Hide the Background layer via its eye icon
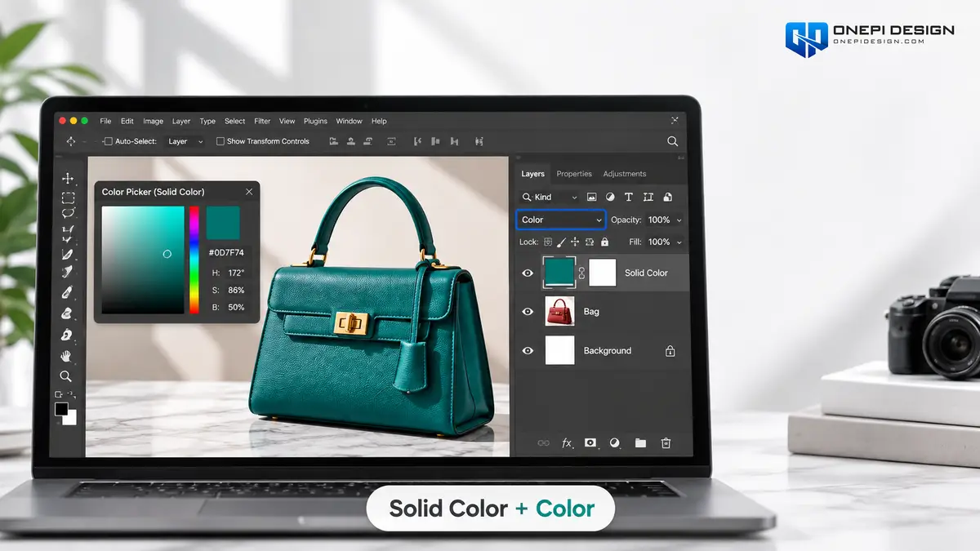This screenshot has width=980, height=551. tap(528, 350)
